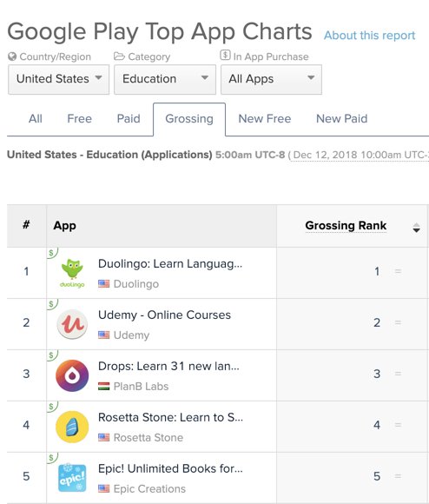Click grossing rank value 3 for Drops

[377, 374]
